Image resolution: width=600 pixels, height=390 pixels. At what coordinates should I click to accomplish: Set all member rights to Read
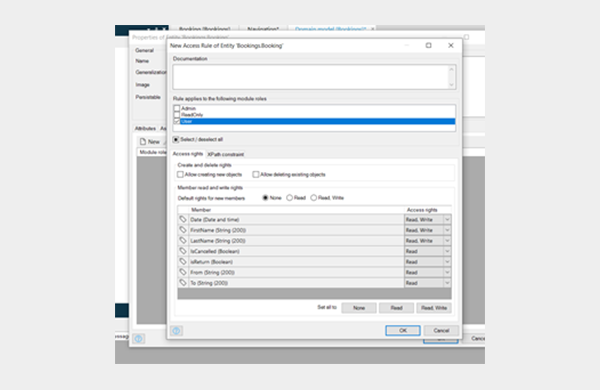396,308
